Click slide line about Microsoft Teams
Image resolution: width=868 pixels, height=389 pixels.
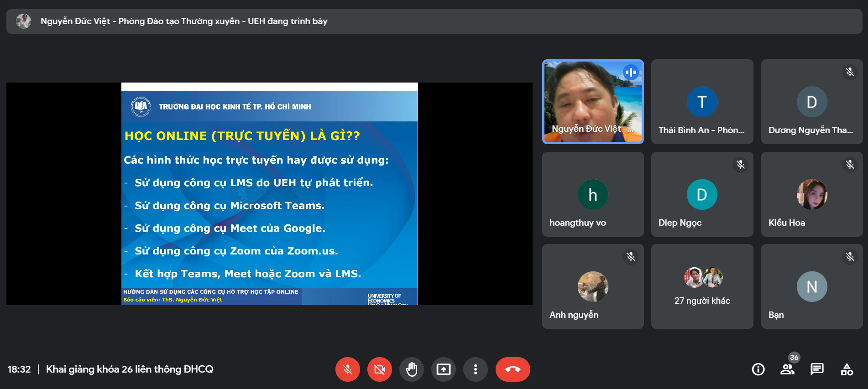[230, 206]
